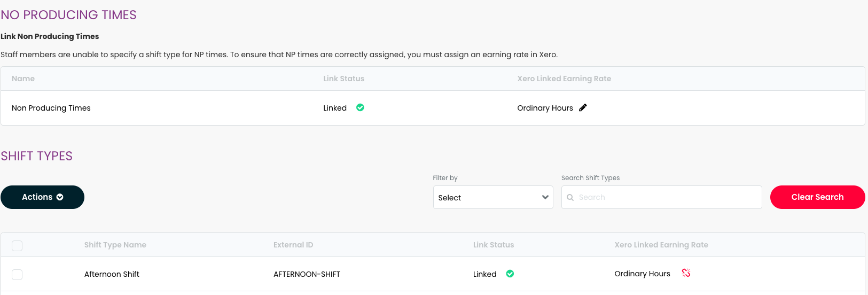The width and height of the screenshot is (868, 295).
Task: Click green linked checkmark for Non Producing Times
Action: click(x=360, y=107)
